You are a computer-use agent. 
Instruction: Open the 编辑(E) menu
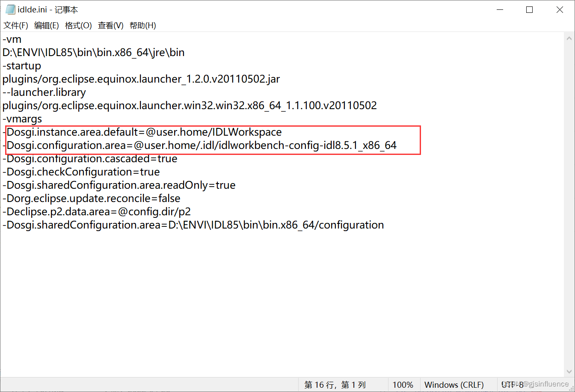(47, 25)
